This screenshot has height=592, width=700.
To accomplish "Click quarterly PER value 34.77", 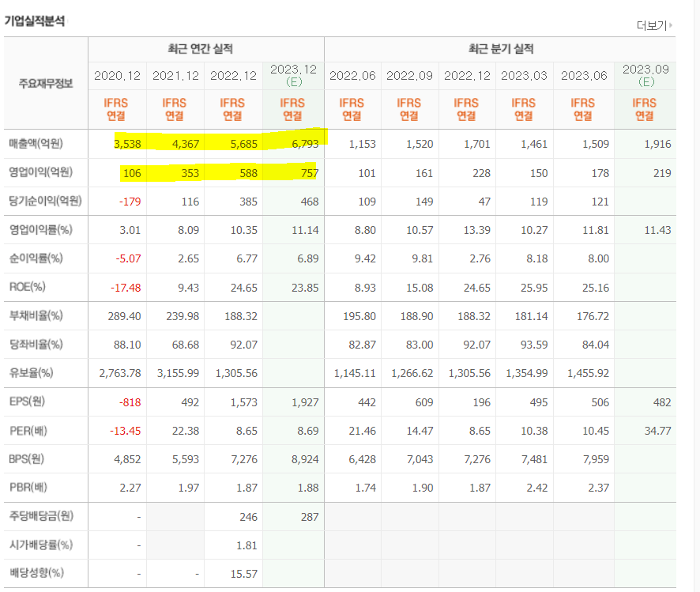I will pyautogui.click(x=657, y=432).
